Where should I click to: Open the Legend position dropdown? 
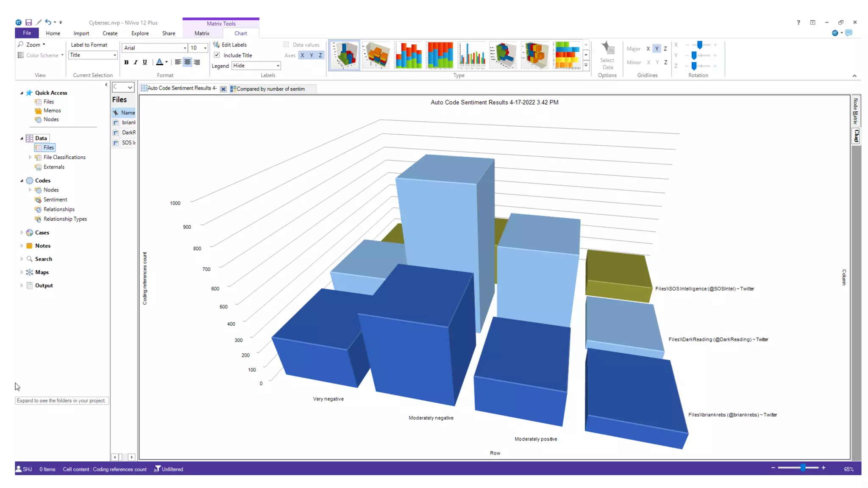click(x=278, y=66)
